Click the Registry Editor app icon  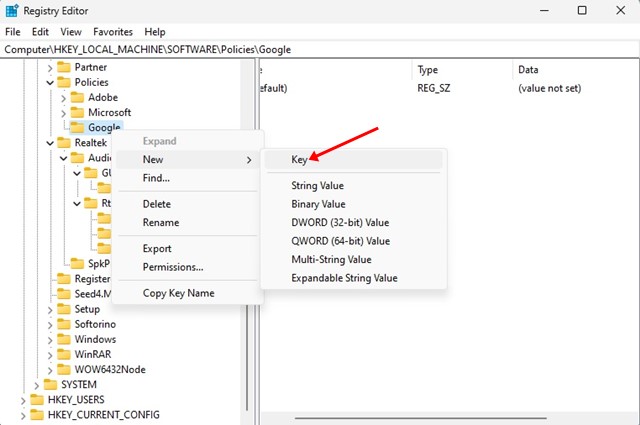click(x=11, y=11)
